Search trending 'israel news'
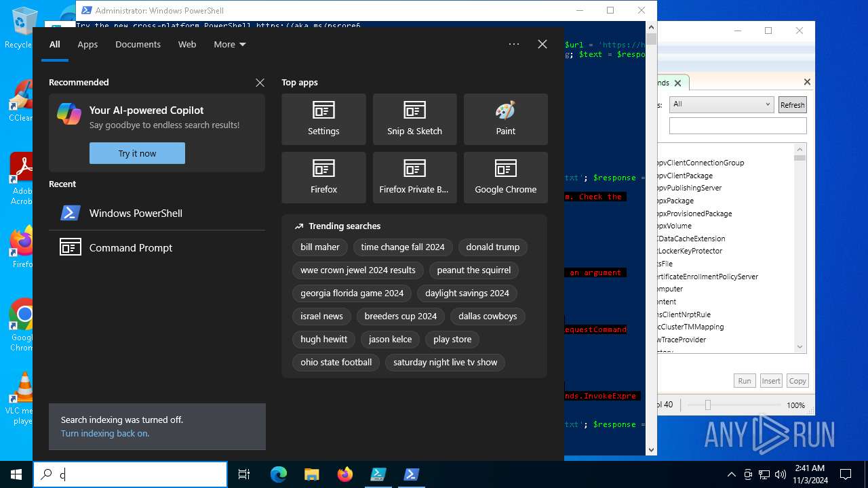The image size is (868, 488). [321, 317]
